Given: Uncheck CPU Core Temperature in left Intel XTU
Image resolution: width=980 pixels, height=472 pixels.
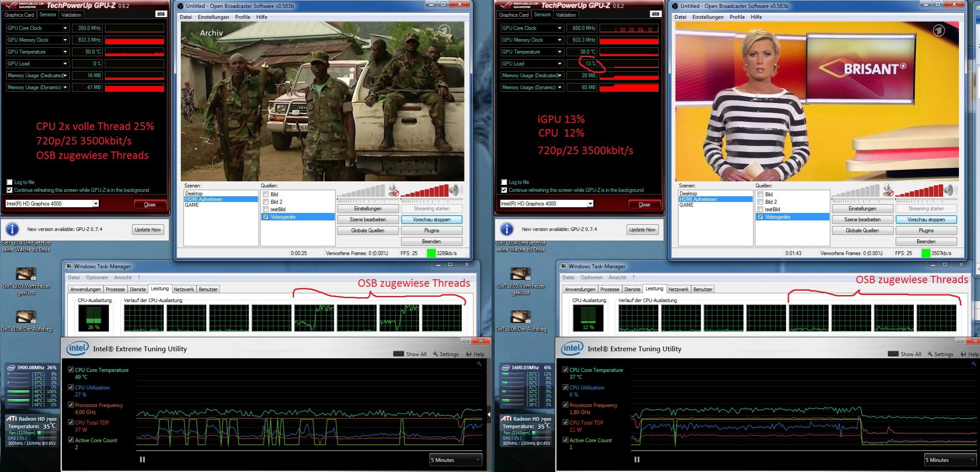Looking at the screenshot, I should (71, 370).
